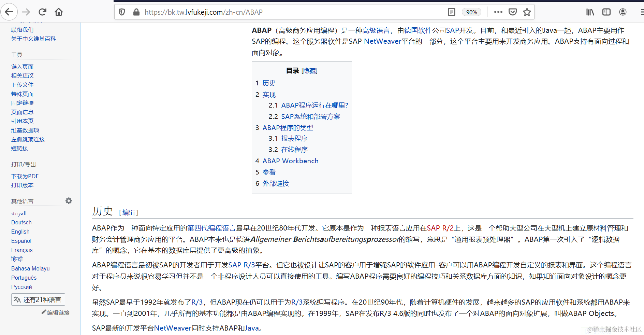Screen dimensions: 644x335
Task: Open language settings gear in sidebar
Action: 69,201
